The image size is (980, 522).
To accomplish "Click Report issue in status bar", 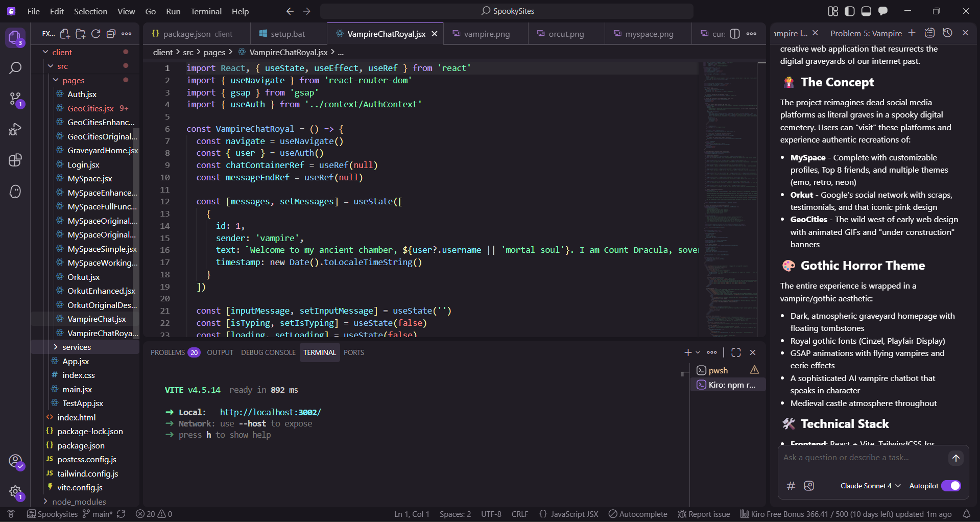I will [704, 514].
